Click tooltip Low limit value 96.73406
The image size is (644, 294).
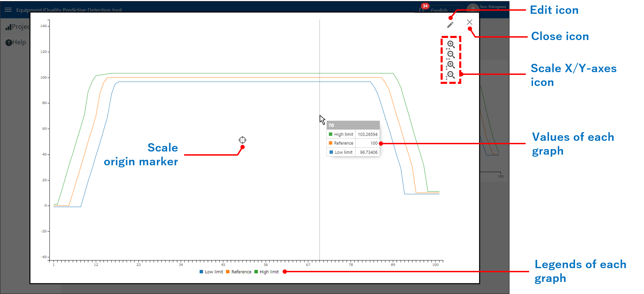(x=369, y=152)
